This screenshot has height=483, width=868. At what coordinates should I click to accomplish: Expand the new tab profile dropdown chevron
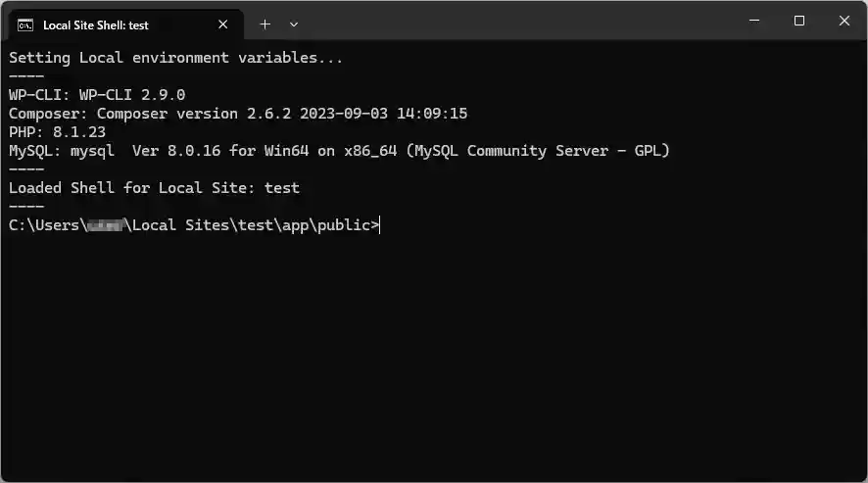[x=294, y=24]
